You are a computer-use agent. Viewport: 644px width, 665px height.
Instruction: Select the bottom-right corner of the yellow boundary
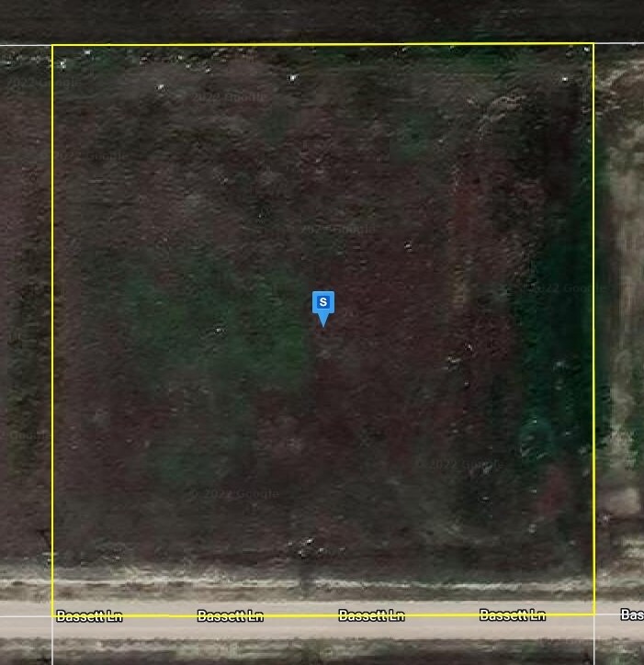pyautogui.click(x=593, y=614)
